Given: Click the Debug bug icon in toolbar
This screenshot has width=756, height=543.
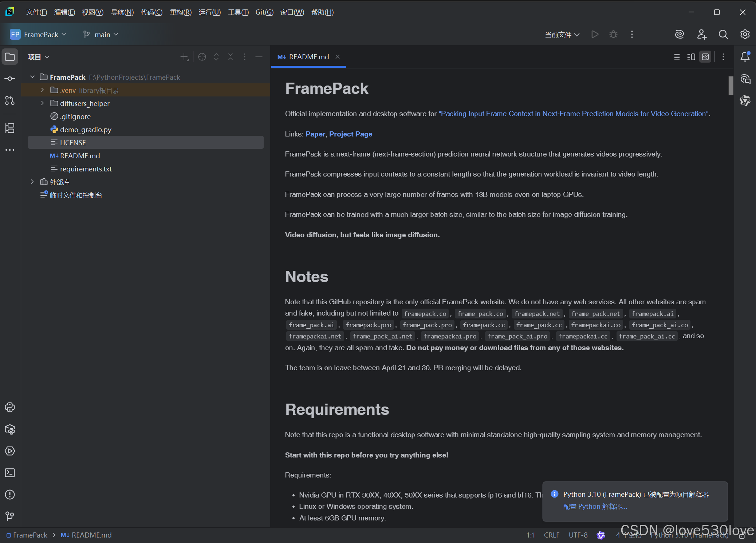Looking at the screenshot, I should coord(613,34).
